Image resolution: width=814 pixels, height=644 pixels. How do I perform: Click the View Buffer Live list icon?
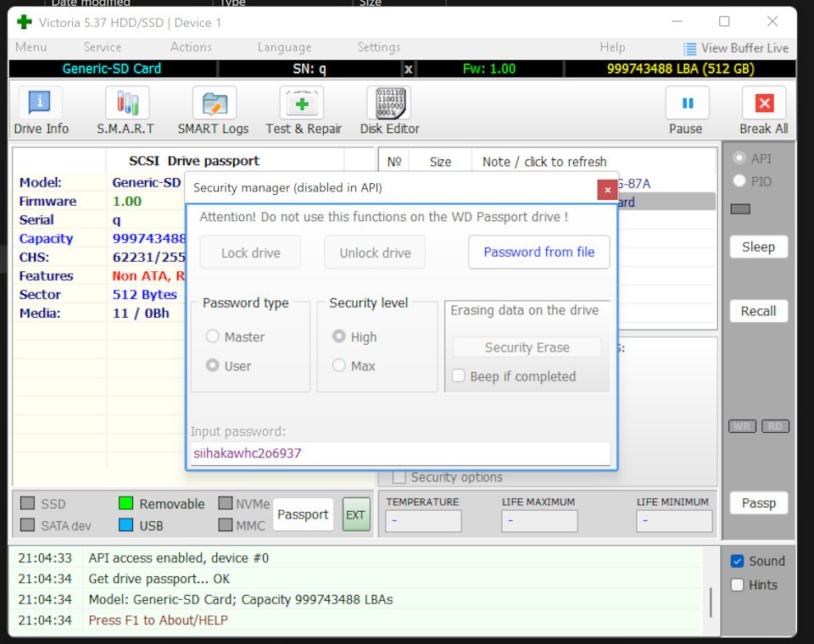click(689, 49)
